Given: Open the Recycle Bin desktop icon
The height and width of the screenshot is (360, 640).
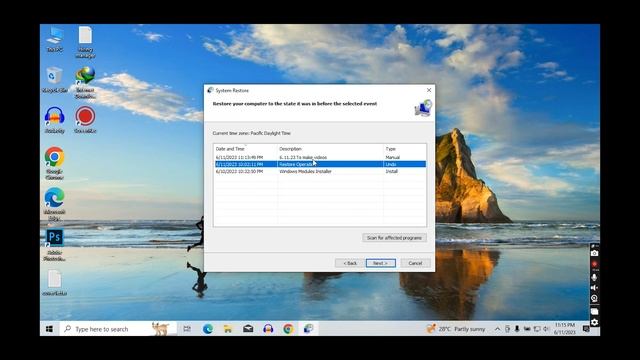Looking at the screenshot, I should coord(54,80).
